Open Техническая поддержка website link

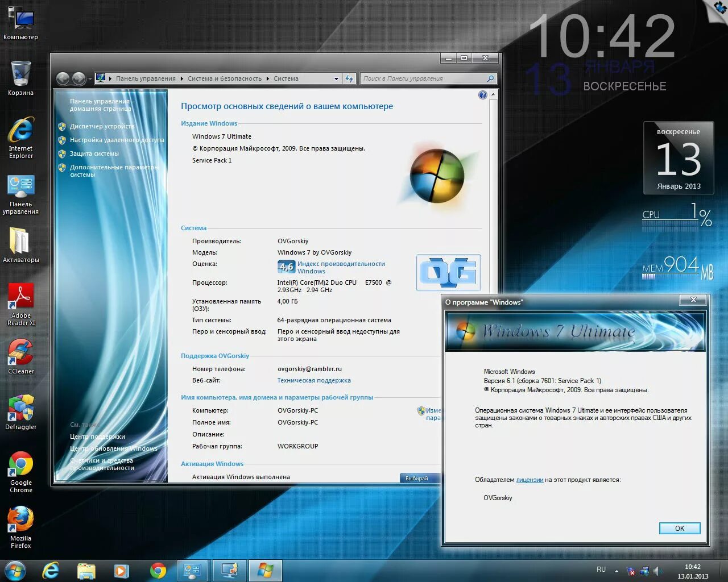314,380
